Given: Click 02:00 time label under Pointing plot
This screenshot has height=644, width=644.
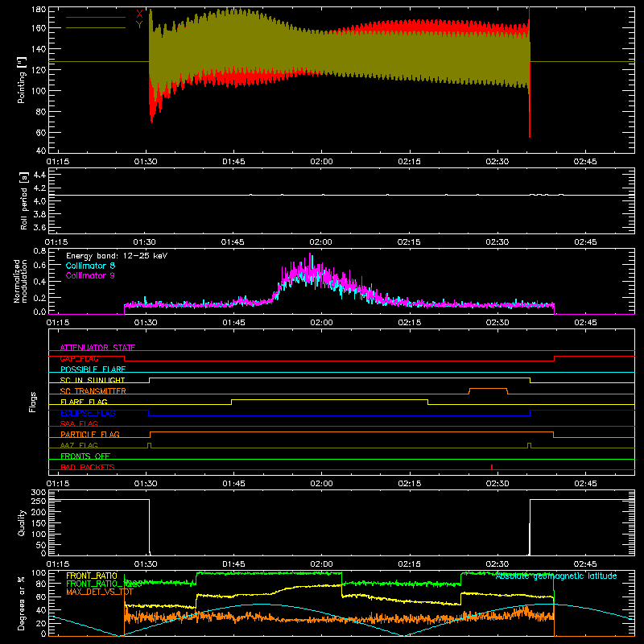Looking at the screenshot, I should pyautogui.click(x=321, y=162).
